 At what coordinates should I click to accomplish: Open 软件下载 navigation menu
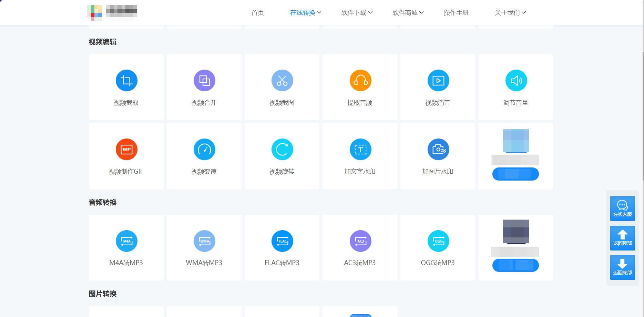(357, 13)
